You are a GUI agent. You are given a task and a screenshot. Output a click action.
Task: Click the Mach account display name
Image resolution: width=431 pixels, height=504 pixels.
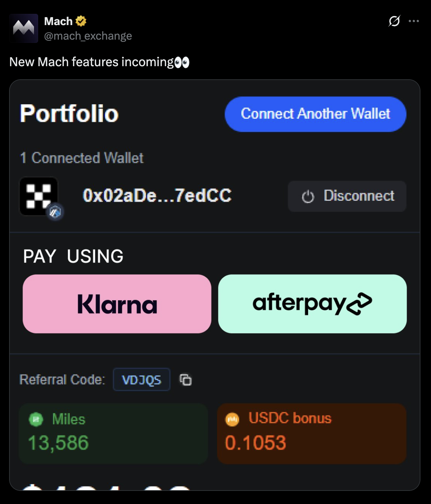pos(59,21)
